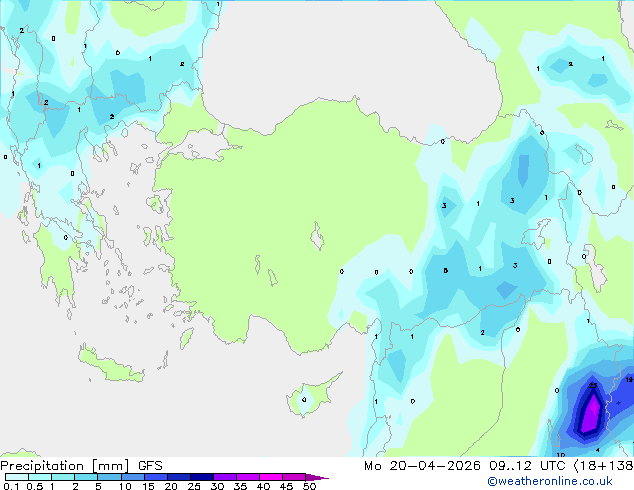This screenshot has height=490, width=634.
Task: Click the "GFS" model label
Action: point(150,466)
